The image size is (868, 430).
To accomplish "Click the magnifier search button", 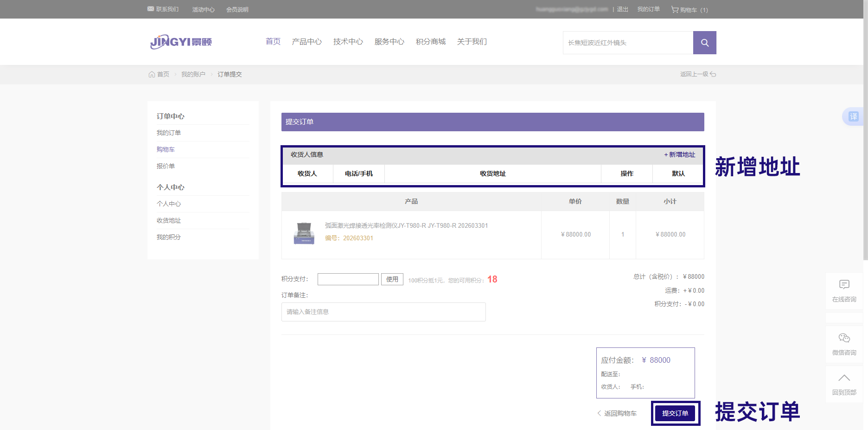I will pos(704,43).
